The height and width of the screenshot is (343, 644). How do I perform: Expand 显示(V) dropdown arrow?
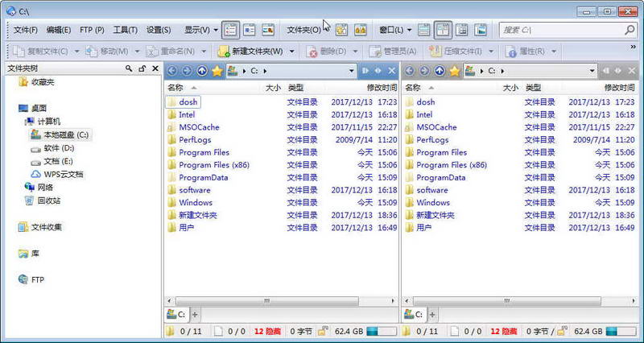pyautogui.click(x=216, y=30)
